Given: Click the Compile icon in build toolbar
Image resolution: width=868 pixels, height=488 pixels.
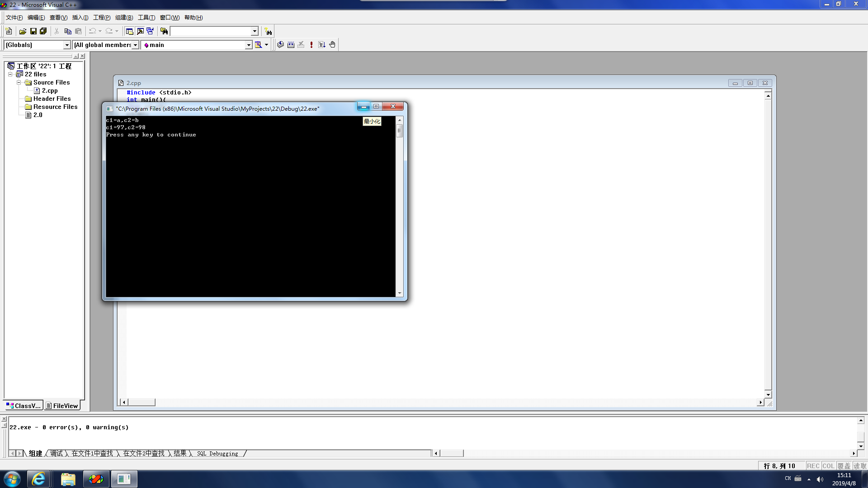Looking at the screenshot, I should coord(280,45).
